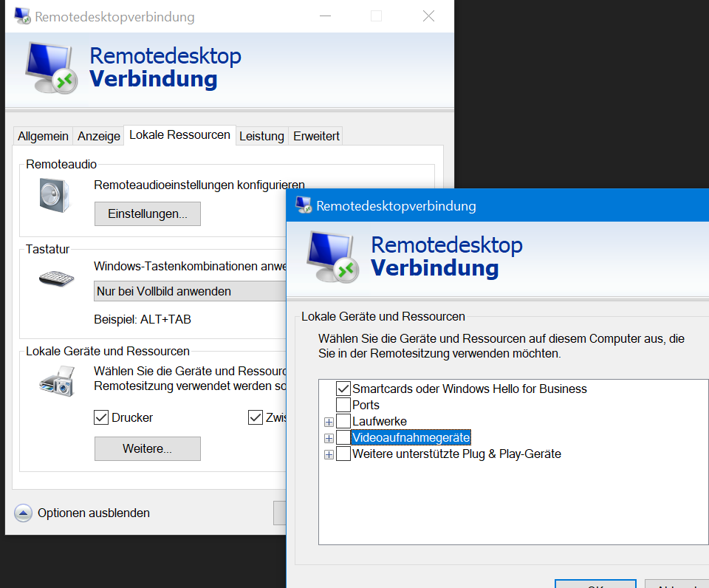
Task: Click the speaker icon under Remoteaudio
Action: pyautogui.click(x=54, y=196)
